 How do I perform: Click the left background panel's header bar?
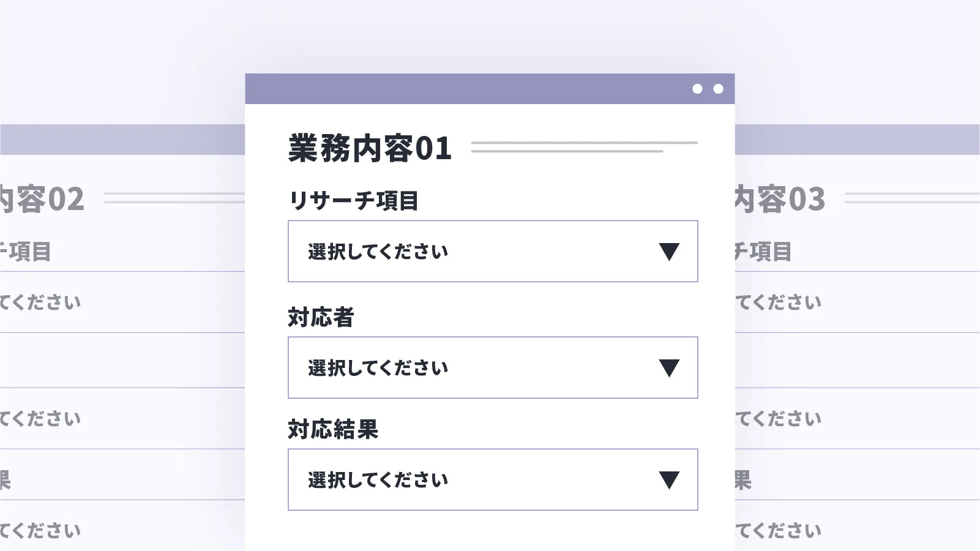[x=122, y=140]
